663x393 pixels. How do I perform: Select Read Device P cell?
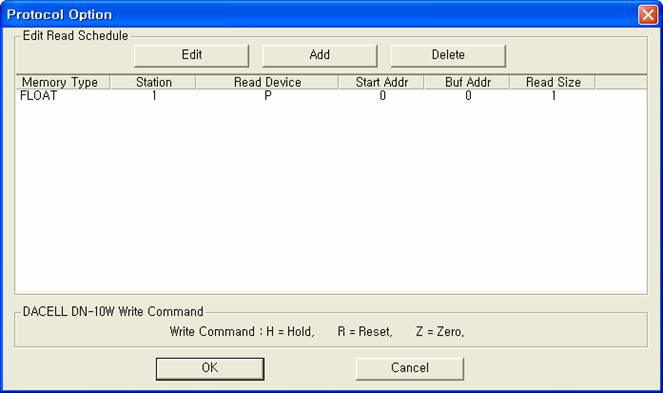(268, 96)
